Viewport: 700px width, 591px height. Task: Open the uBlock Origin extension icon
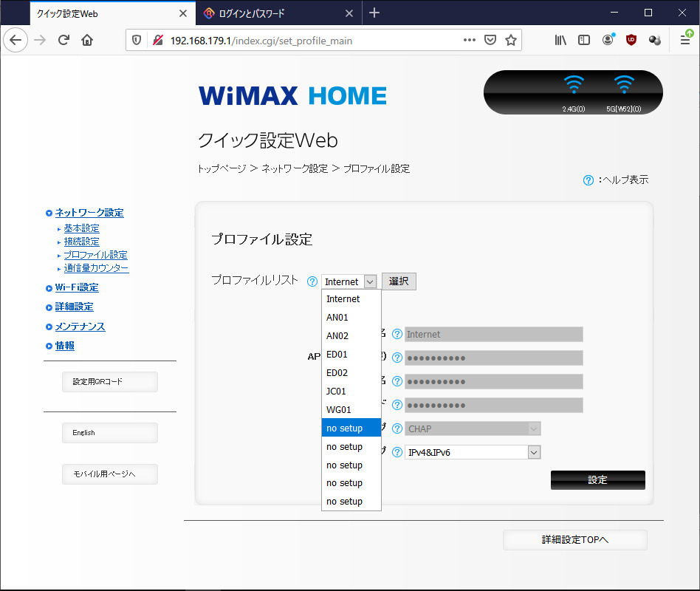click(x=631, y=41)
